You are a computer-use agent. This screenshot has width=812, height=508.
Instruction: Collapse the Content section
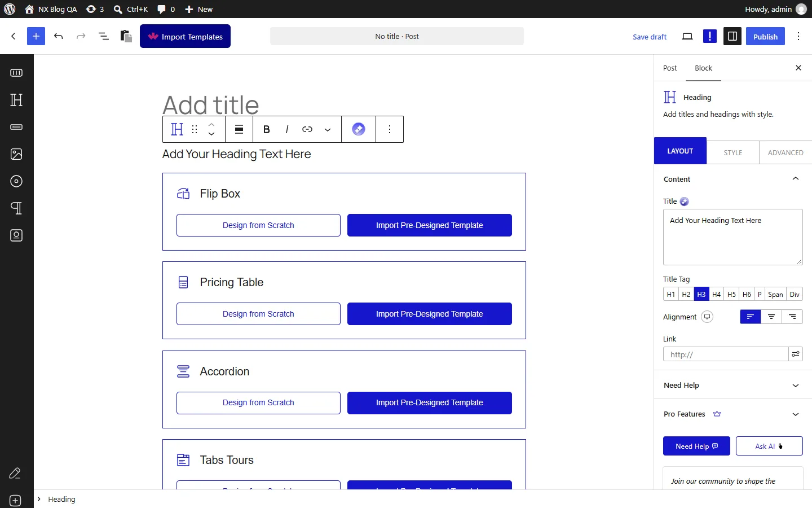[733, 179]
